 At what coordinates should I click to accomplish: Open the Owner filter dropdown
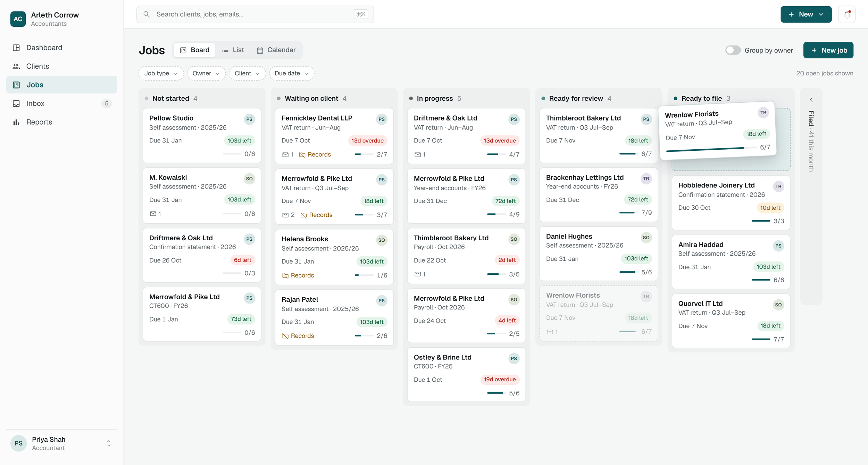[x=206, y=73]
